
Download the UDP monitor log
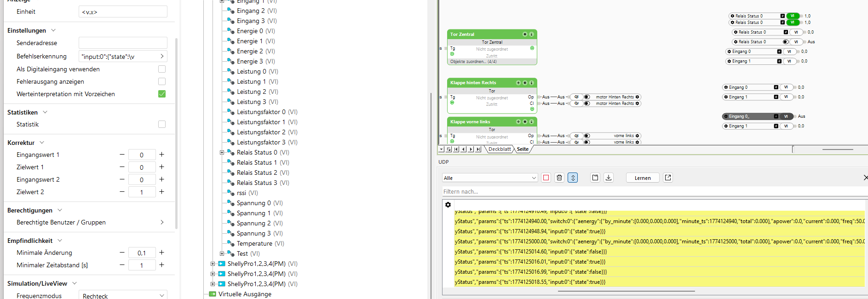[x=609, y=178]
